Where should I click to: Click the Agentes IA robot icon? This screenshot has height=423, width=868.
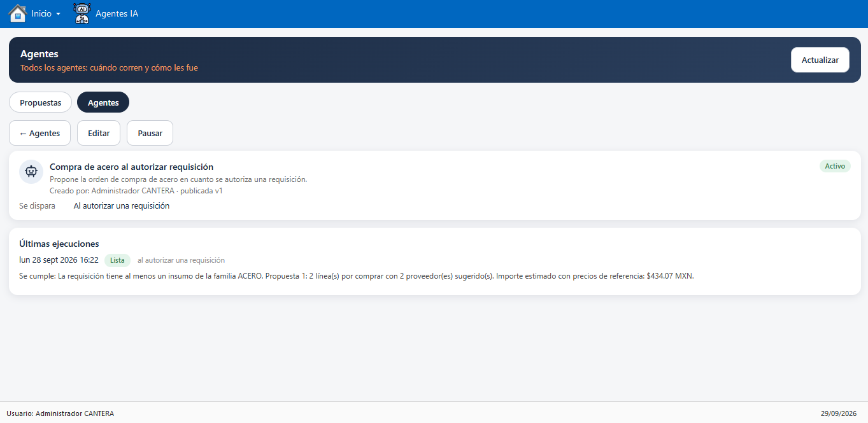click(x=82, y=13)
